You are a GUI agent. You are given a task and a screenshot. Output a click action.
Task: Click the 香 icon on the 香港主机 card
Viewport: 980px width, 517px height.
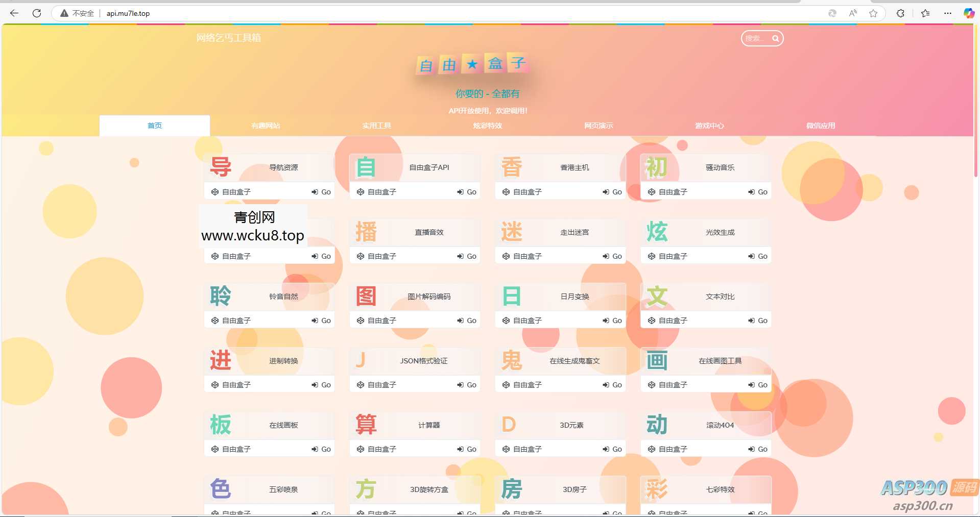(x=511, y=167)
